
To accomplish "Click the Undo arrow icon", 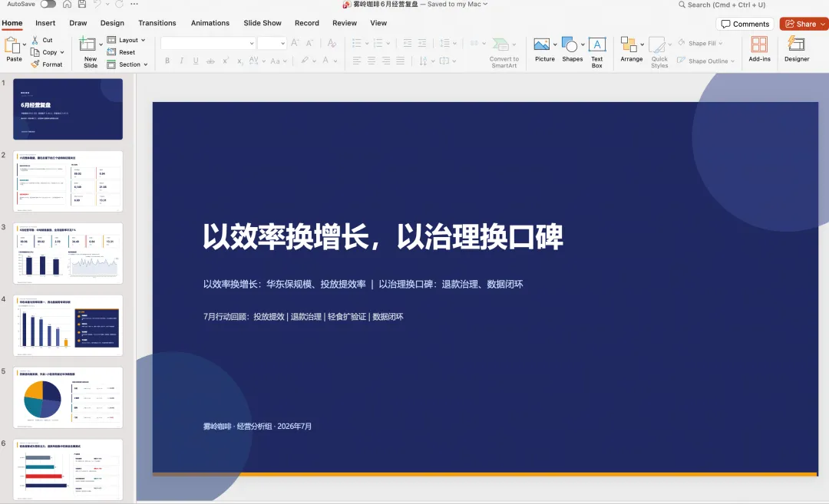I will (x=97, y=5).
